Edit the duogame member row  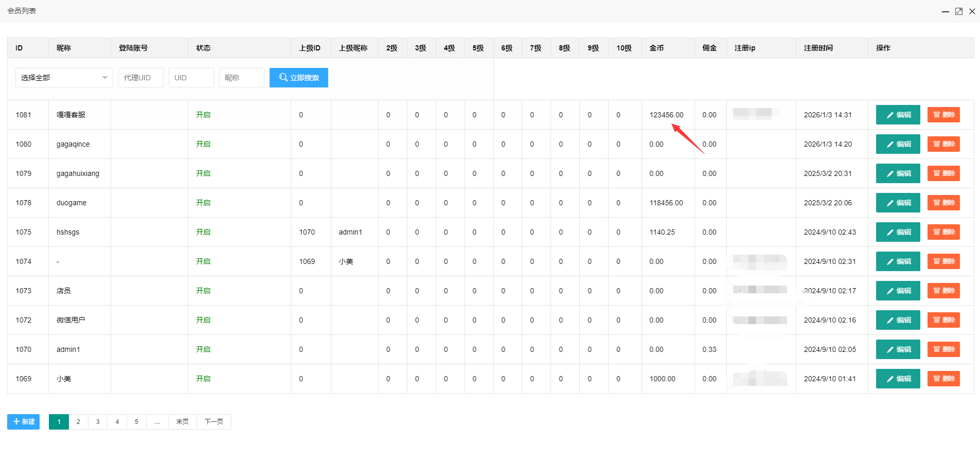tap(898, 203)
